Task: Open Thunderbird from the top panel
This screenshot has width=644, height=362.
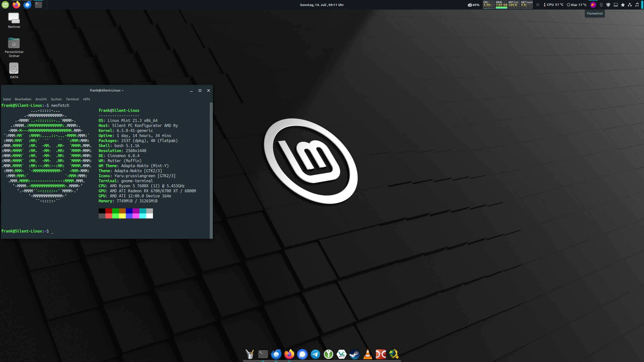Action: pos(27,5)
